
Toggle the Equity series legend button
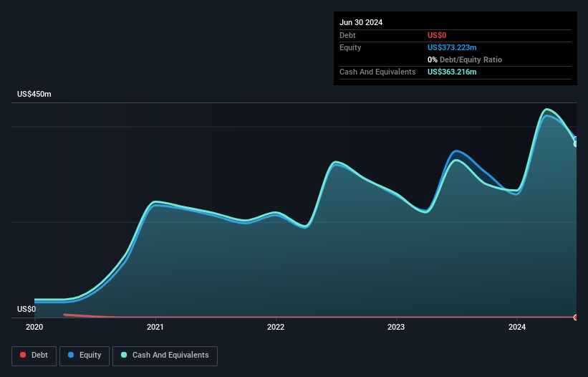(85, 355)
